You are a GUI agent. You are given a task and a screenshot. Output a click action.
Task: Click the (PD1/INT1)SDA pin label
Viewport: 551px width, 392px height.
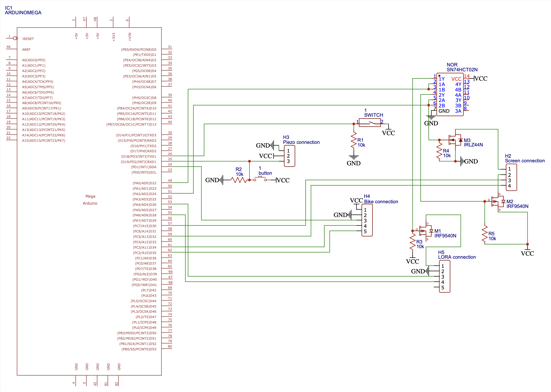pyautogui.click(x=144, y=167)
